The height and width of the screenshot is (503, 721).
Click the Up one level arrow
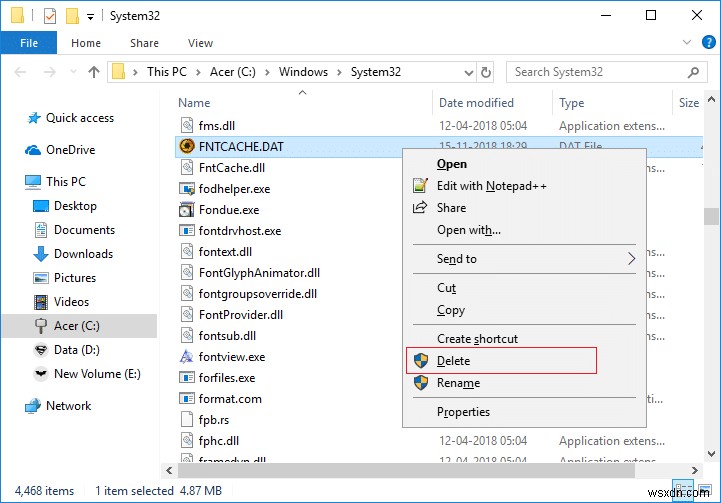point(94,72)
